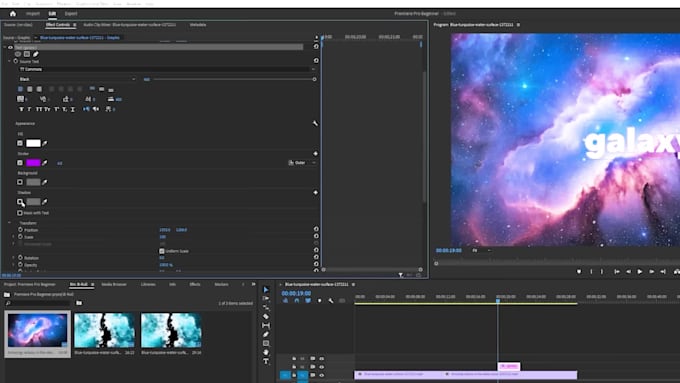
Task: Click the purple Stroke color swatch
Action: tap(33, 163)
